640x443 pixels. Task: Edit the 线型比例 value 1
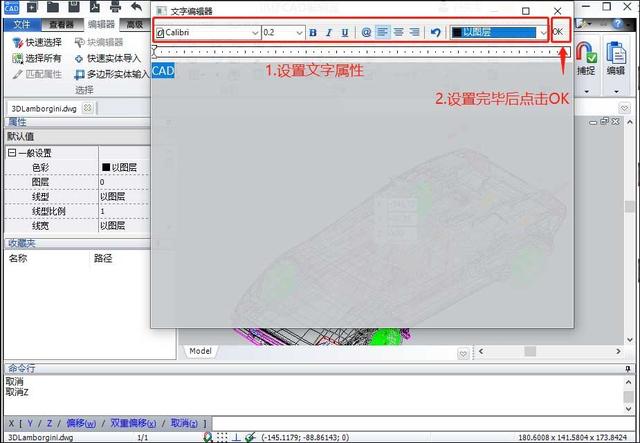pos(124,211)
